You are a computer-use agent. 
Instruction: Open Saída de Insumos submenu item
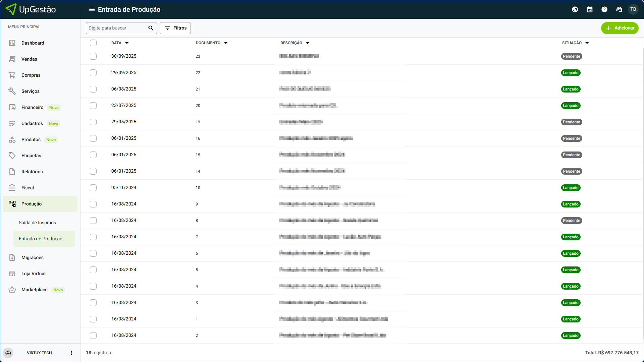(x=37, y=223)
